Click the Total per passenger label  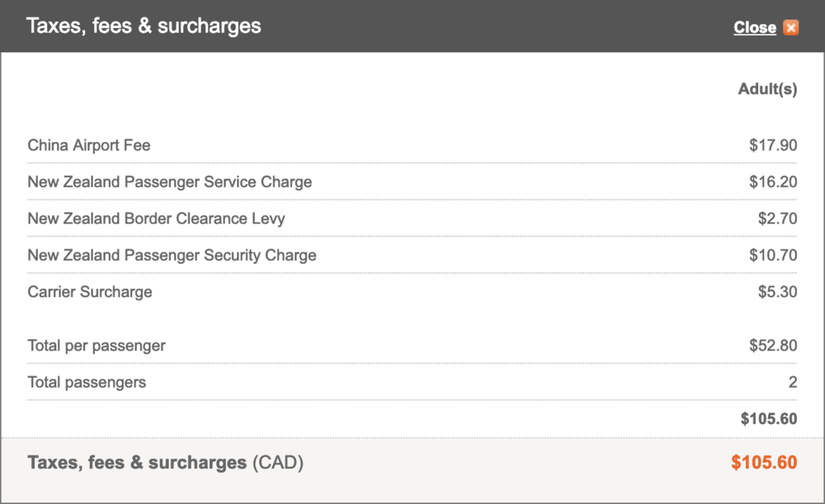97,346
